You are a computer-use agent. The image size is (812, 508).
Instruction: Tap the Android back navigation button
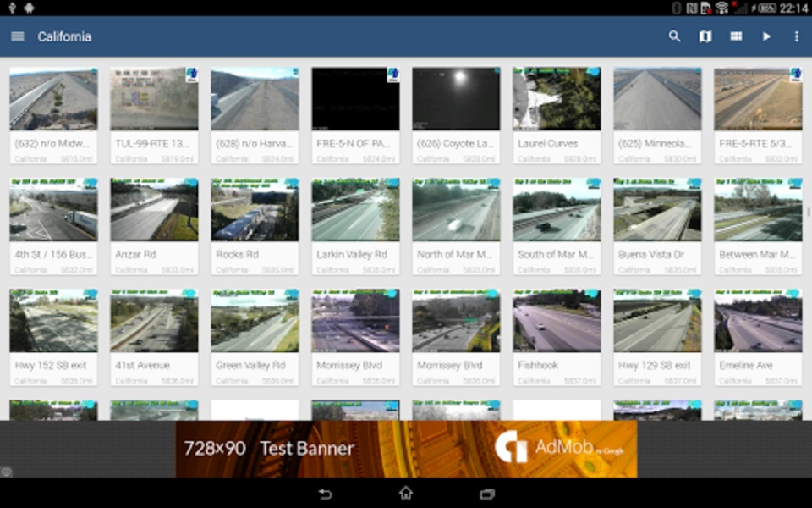(325, 494)
